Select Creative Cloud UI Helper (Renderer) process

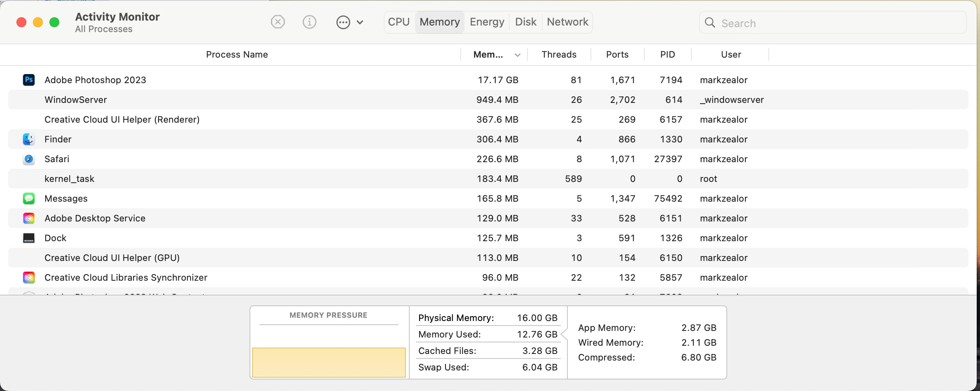pyautogui.click(x=122, y=119)
